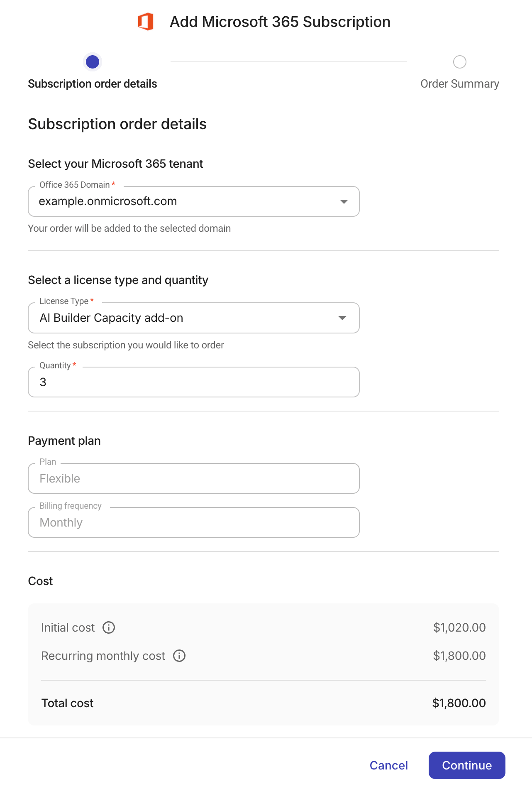Click the 'Cost' section heading
This screenshot has height=789, width=532.
(40, 581)
